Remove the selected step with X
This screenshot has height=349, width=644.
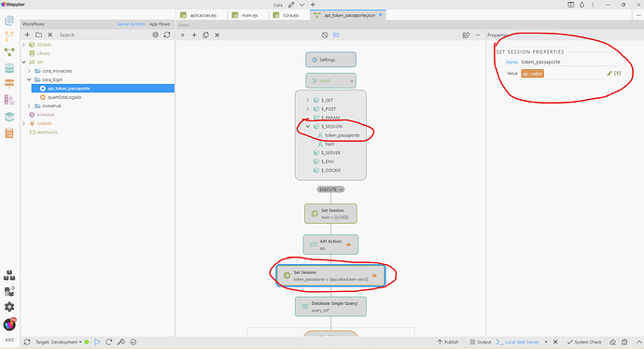pyautogui.click(x=217, y=35)
